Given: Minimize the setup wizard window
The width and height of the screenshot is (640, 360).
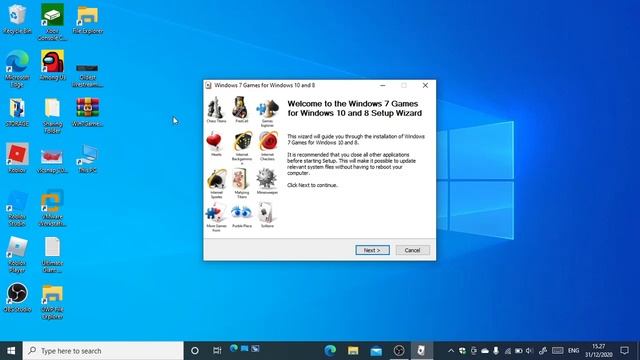Looking at the screenshot, I should click(x=382, y=85).
